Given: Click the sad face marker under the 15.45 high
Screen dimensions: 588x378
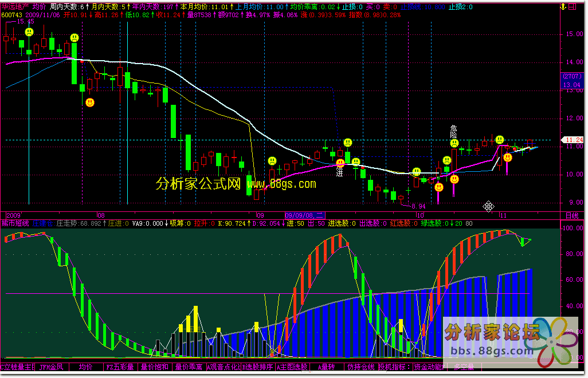Looking at the screenshot, I should pyautogui.click(x=29, y=32).
